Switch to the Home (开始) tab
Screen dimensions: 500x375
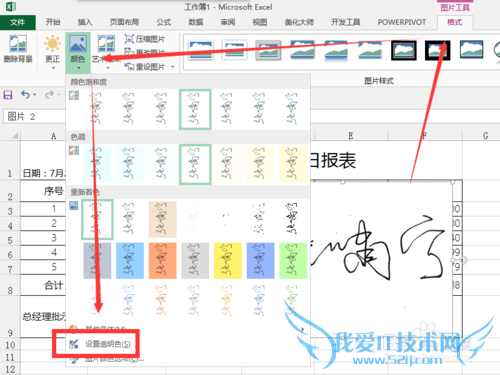53,22
